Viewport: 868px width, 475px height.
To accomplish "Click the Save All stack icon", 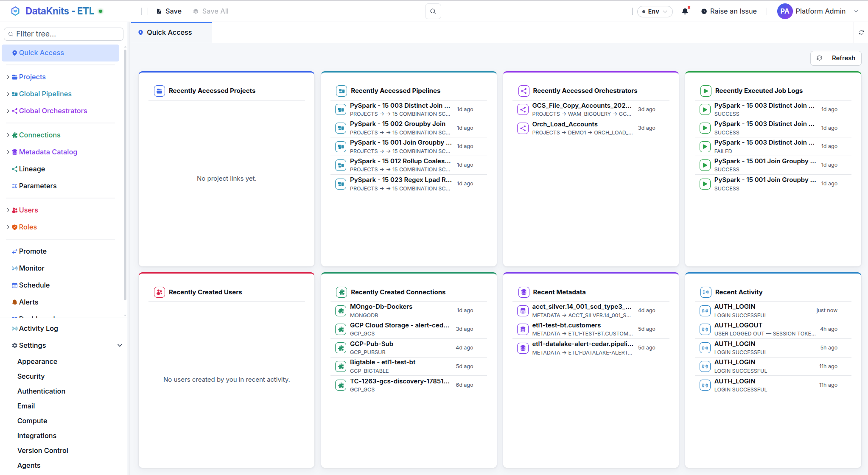I will (196, 11).
